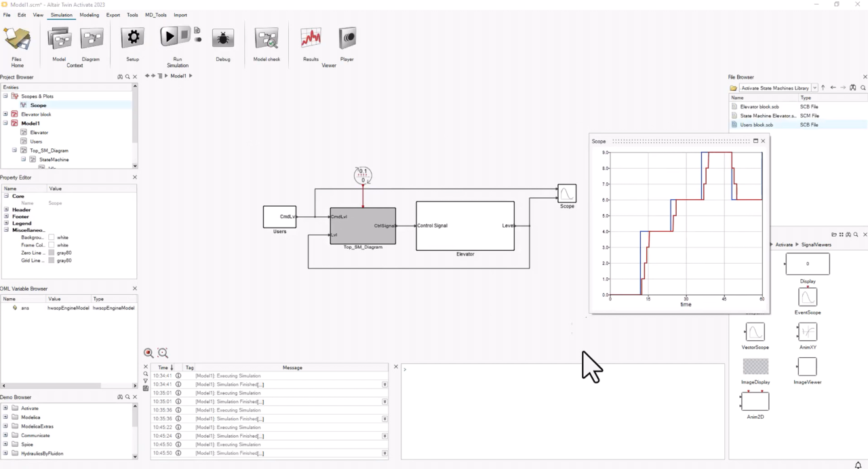Open Files Home icon
Screen dimensions: 868x469
[17, 39]
